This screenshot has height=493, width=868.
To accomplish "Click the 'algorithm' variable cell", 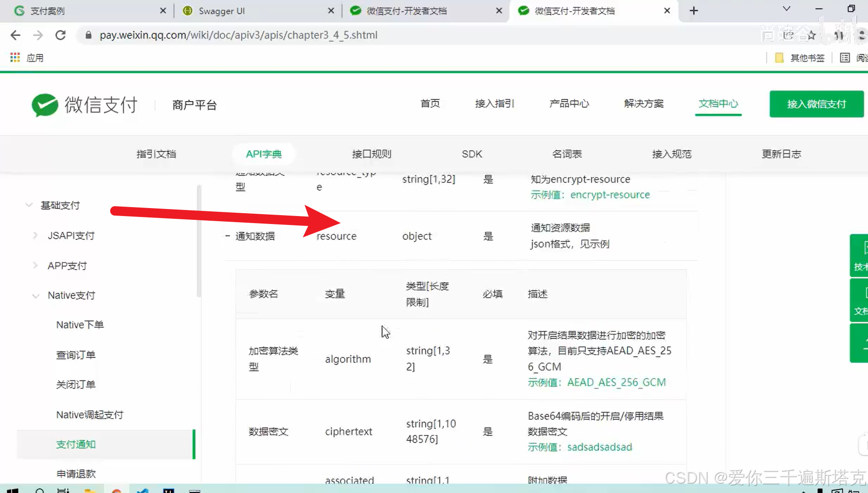I will [x=348, y=359].
